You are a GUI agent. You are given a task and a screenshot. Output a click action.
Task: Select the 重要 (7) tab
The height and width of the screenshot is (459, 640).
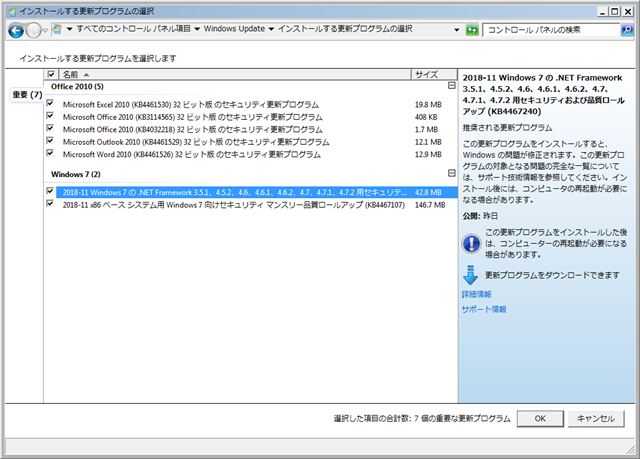(x=27, y=95)
